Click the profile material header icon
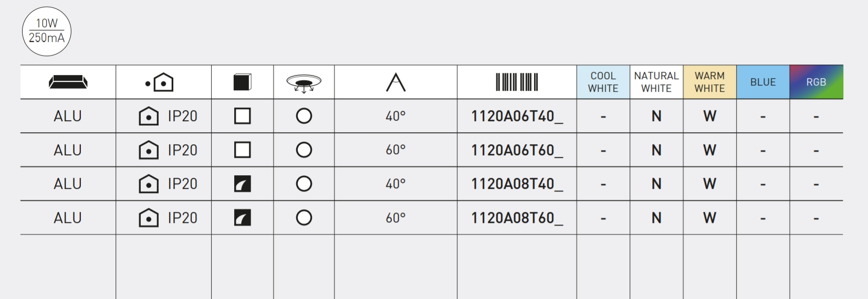The width and height of the screenshot is (868, 299). tap(68, 82)
